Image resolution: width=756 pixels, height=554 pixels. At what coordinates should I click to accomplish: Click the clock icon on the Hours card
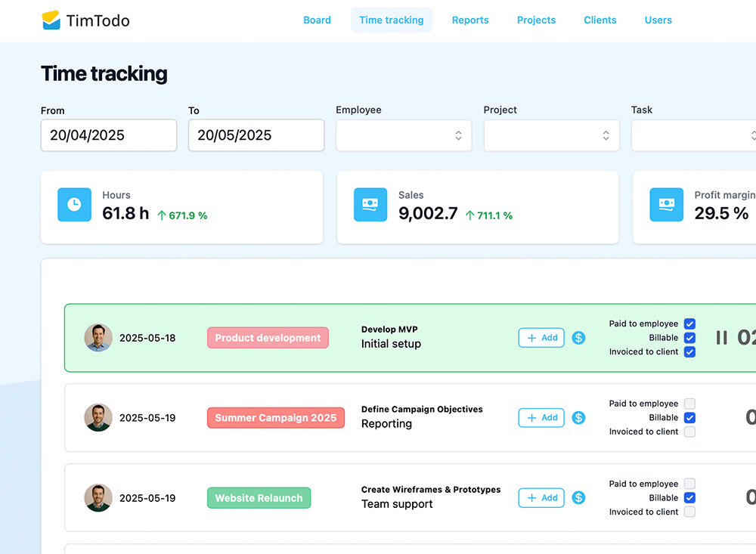point(74,204)
